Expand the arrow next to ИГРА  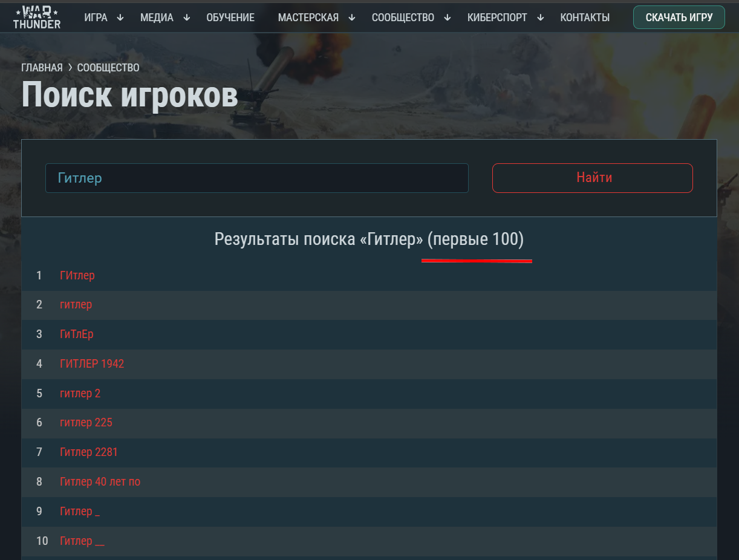pyautogui.click(x=120, y=18)
